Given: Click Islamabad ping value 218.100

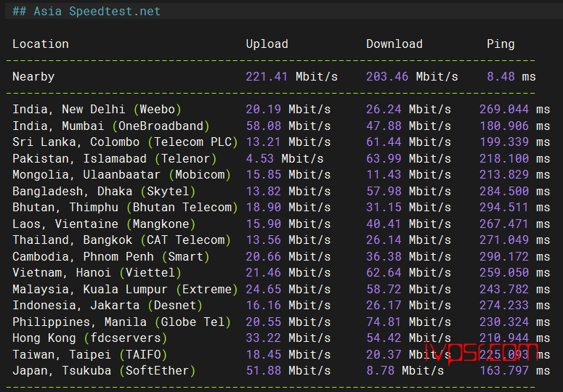Looking at the screenshot, I should coord(504,158).
